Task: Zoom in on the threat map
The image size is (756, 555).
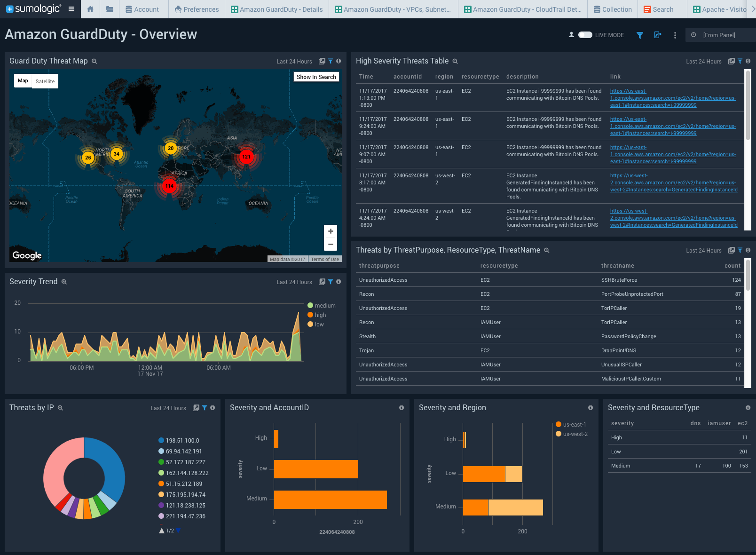Action: (331, 231)
